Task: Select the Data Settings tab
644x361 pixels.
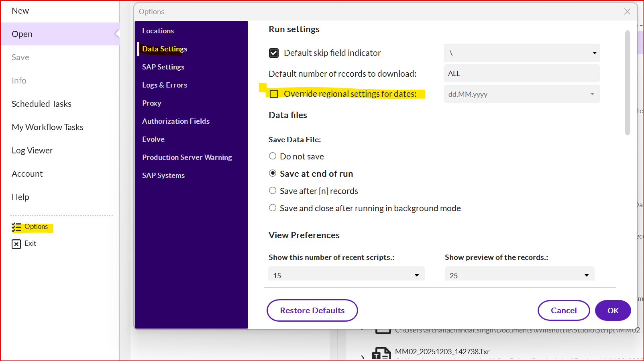Action: point(165,49)
